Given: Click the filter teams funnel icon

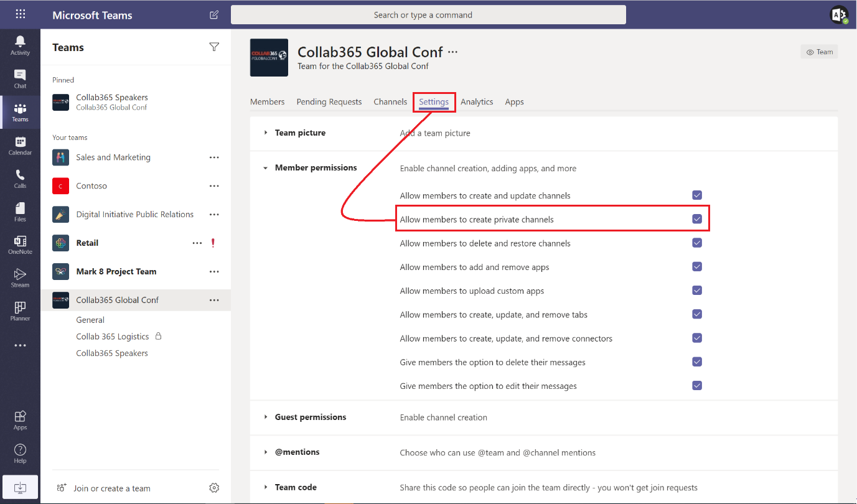Looking at the screenshot, I should (x=214, y=47).
